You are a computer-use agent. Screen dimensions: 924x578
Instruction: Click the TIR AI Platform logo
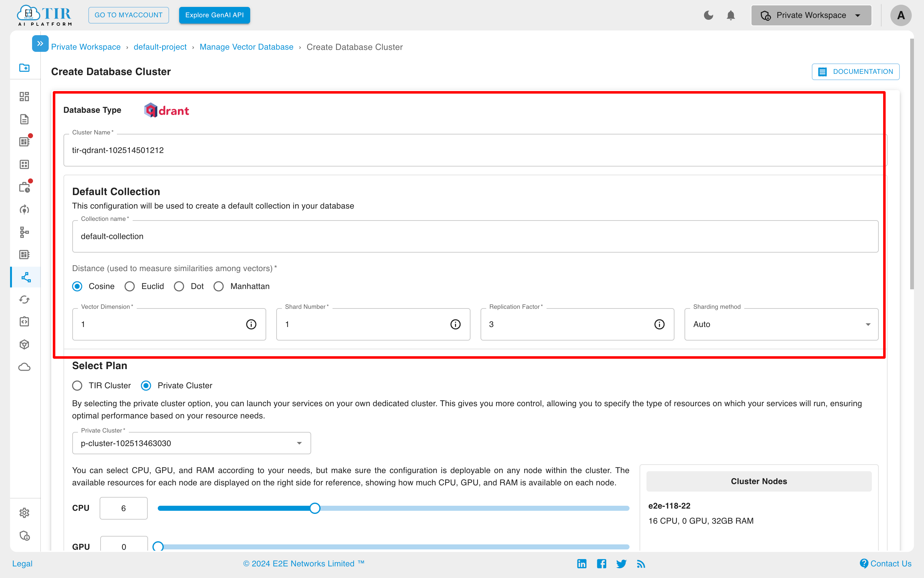click(x=44, y=15)
